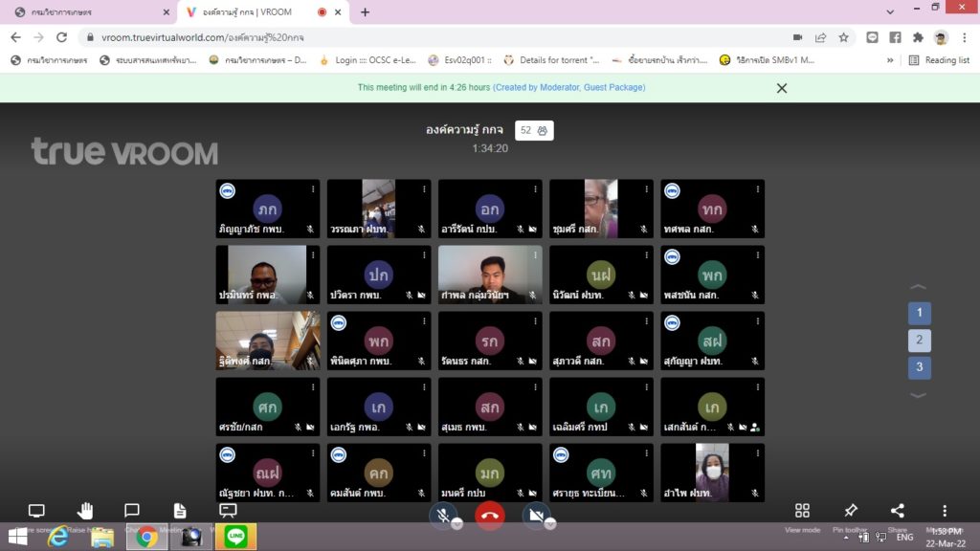Toggle the camera on/off button
The image size is (980, 551).
click(536, 516)
